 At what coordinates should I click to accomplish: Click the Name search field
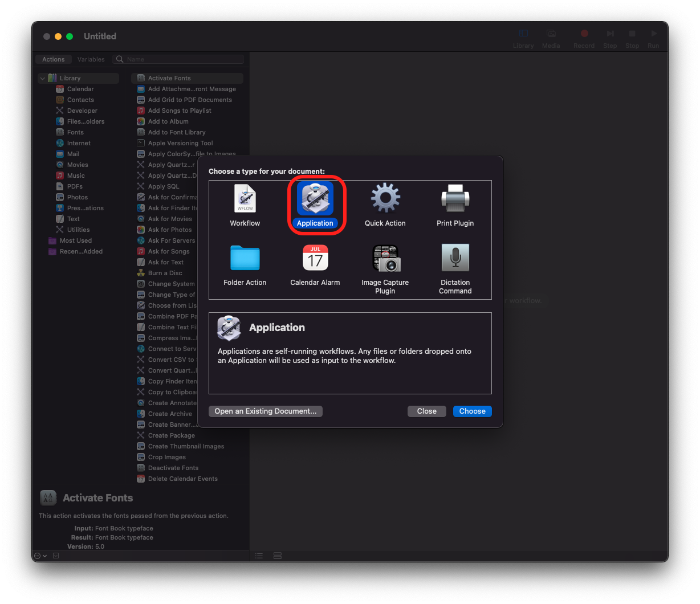(x=178, y=59)
